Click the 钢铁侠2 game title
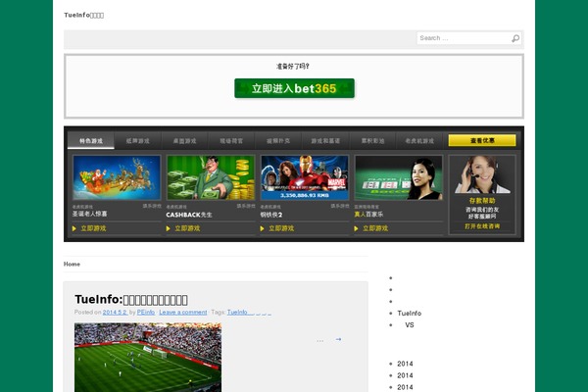Viewport: 588px width, 392px height. pos(271,215)
